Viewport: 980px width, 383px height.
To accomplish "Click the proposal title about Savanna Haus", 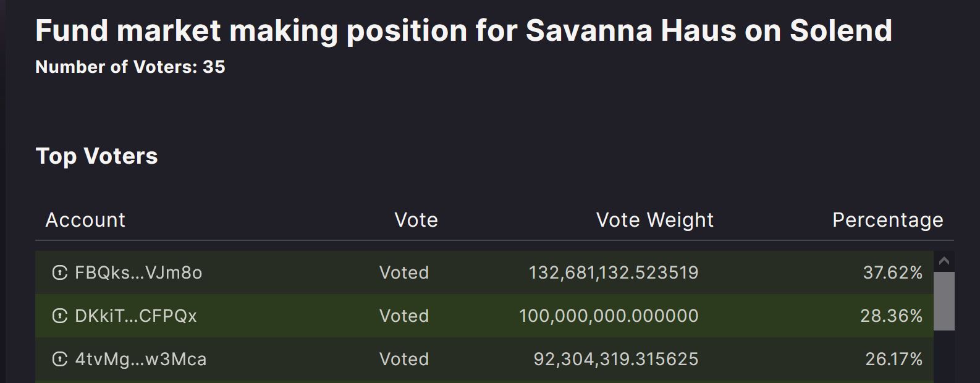I will pyautogui.click(x=464, y=31).
